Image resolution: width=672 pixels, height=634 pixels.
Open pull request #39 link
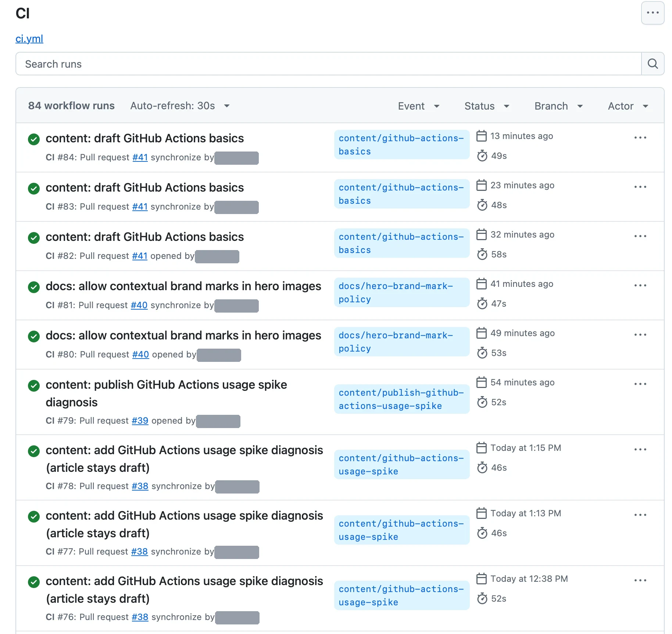click(140, 421)
